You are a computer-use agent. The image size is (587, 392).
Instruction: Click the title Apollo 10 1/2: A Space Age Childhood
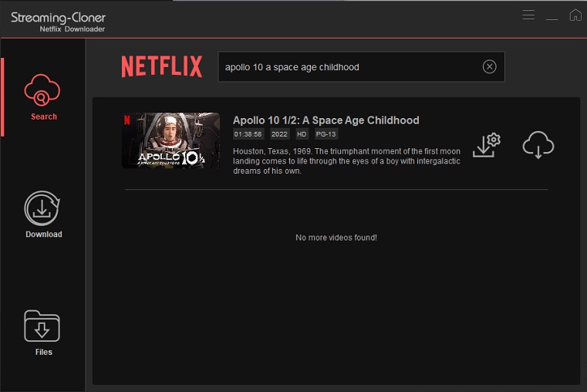tap(326, 120)
